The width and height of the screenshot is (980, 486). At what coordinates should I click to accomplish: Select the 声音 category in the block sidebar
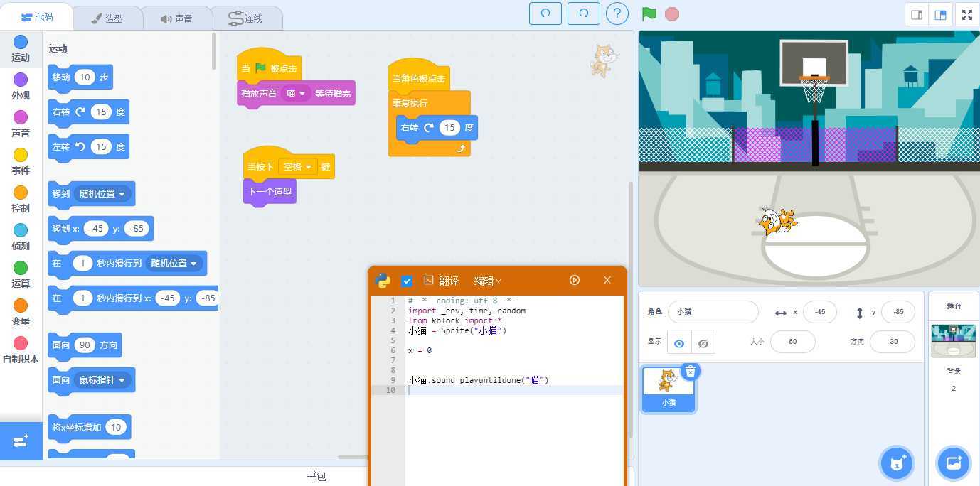[x=21, y=124]
